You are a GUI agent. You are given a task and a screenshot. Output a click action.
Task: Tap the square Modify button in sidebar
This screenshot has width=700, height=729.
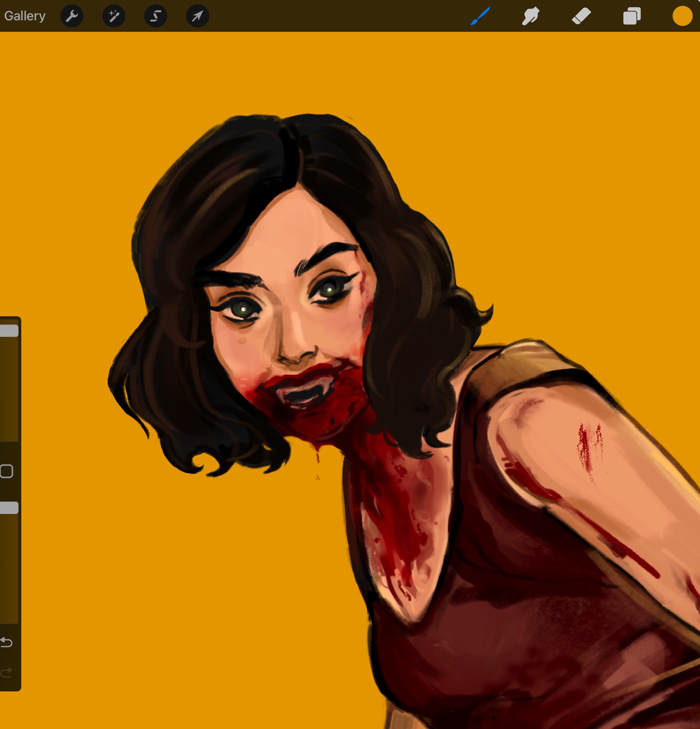7,471
